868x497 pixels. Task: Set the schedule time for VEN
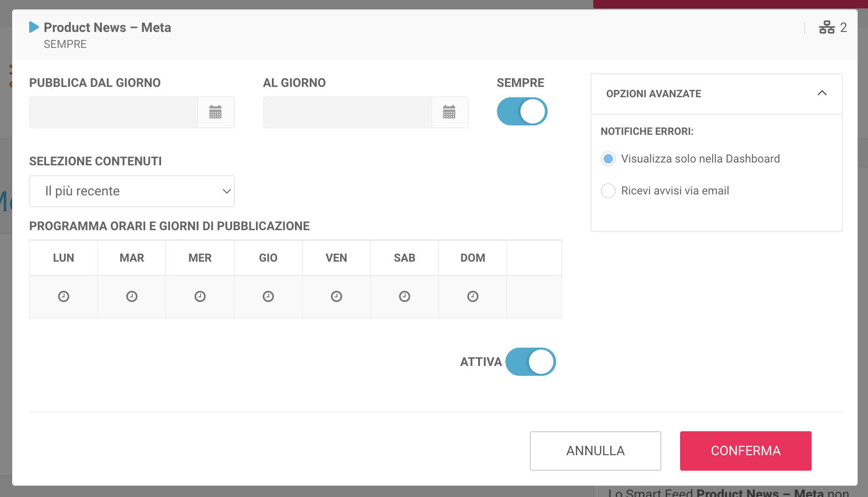pyautogui.click(x=336, y=296)
